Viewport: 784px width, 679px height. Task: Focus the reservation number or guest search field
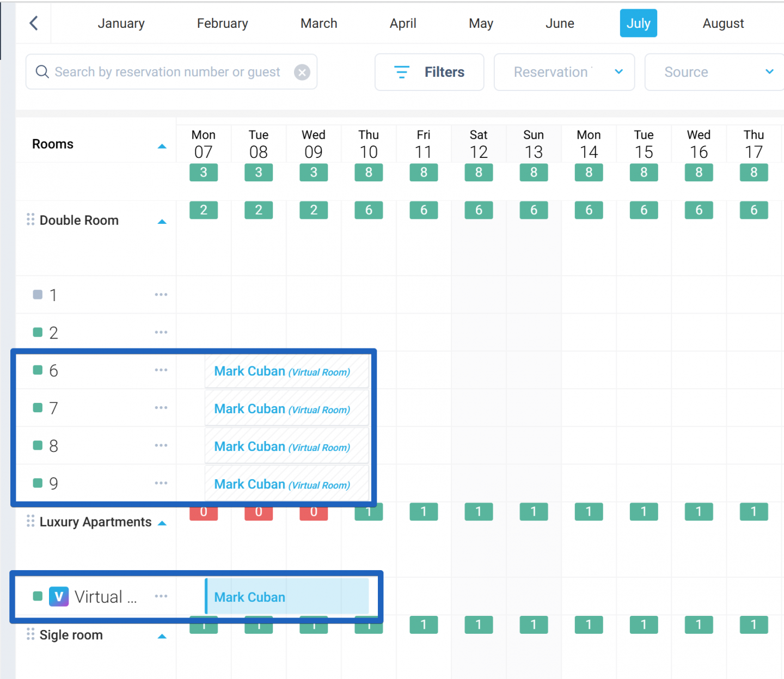[x=171, y=72]
